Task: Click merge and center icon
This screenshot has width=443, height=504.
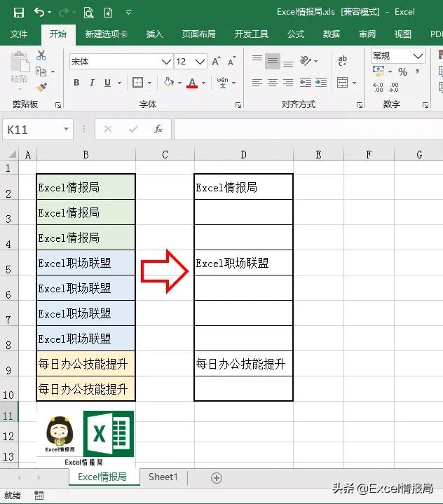Action: point(342,83)
